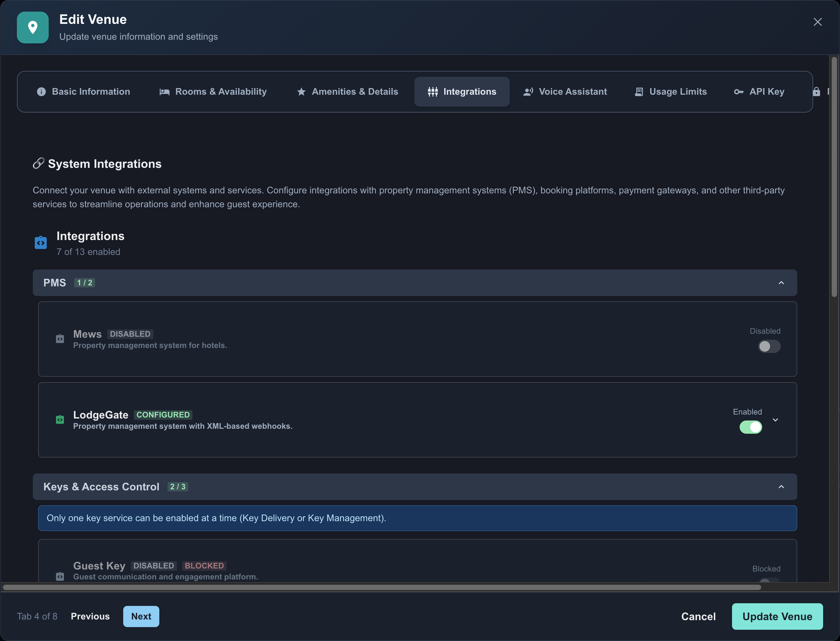Screen dimensions: 840x641
Task: Click the vertical scrollbar thumb
Action: tap(834, 177)
